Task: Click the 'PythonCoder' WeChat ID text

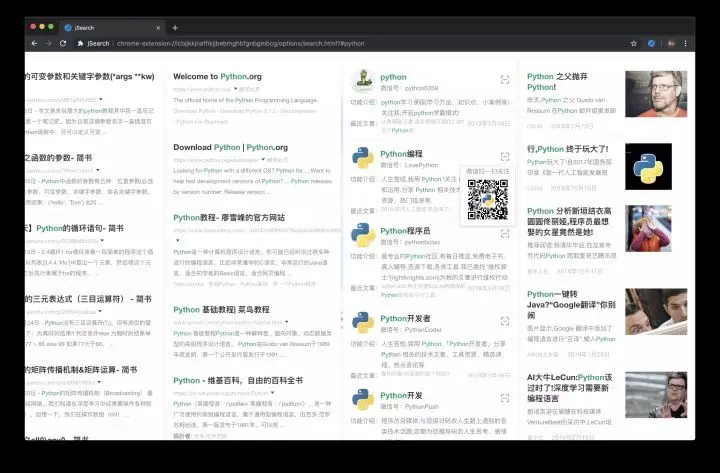Action: click(423, 330)
